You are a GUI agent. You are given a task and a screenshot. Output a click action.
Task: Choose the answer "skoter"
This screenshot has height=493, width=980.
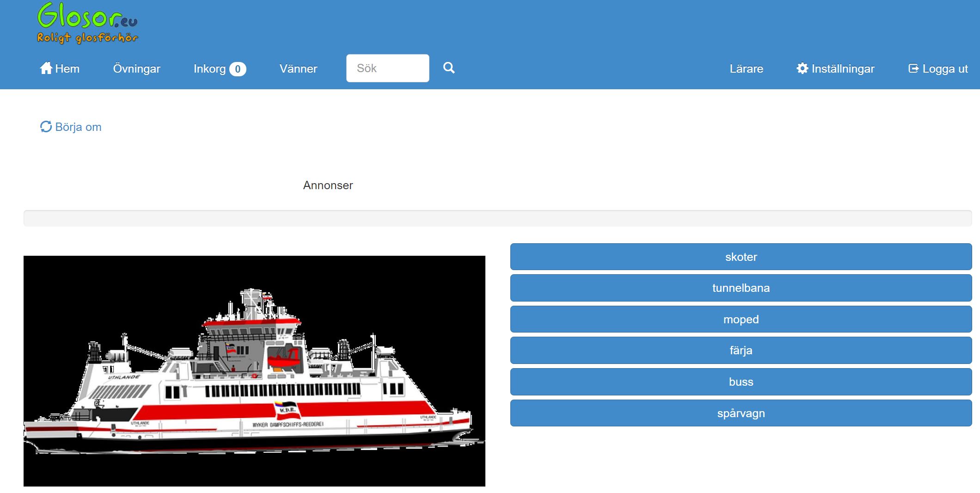741,257
